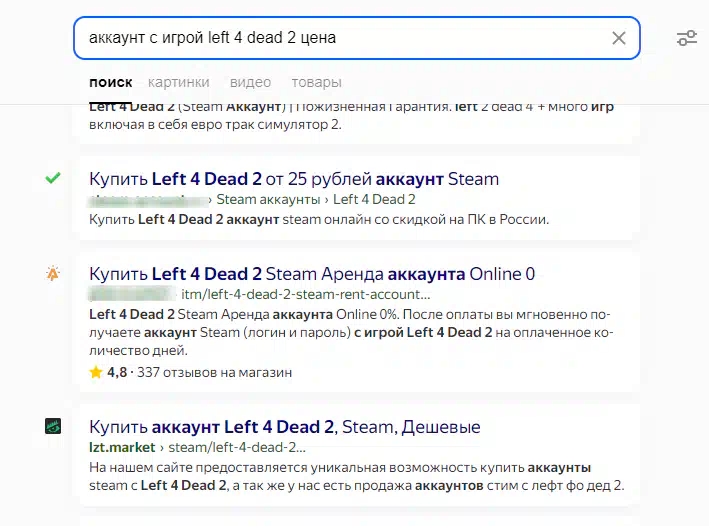The height and width of the screenshot is (526, 709).
Task: Click green checkmark favicon of Steam account result
Action: (x=53, y=178)
